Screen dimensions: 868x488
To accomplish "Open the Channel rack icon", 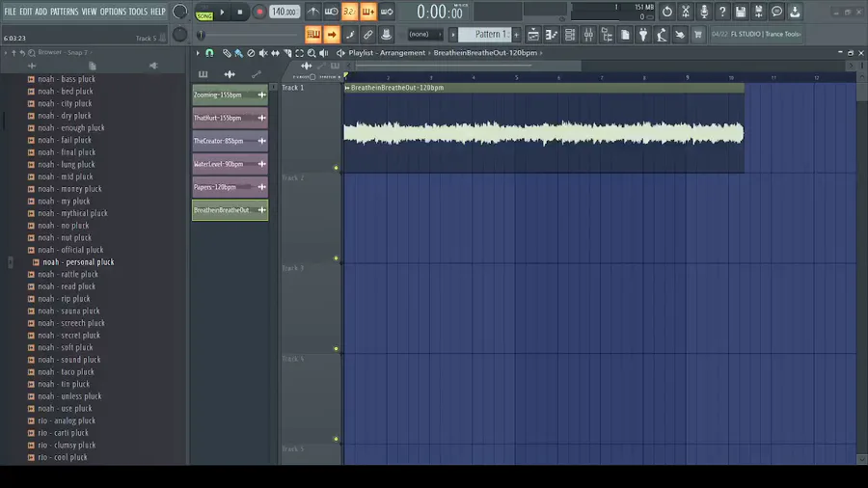I will pyautogui.click(x=570, y=35).
